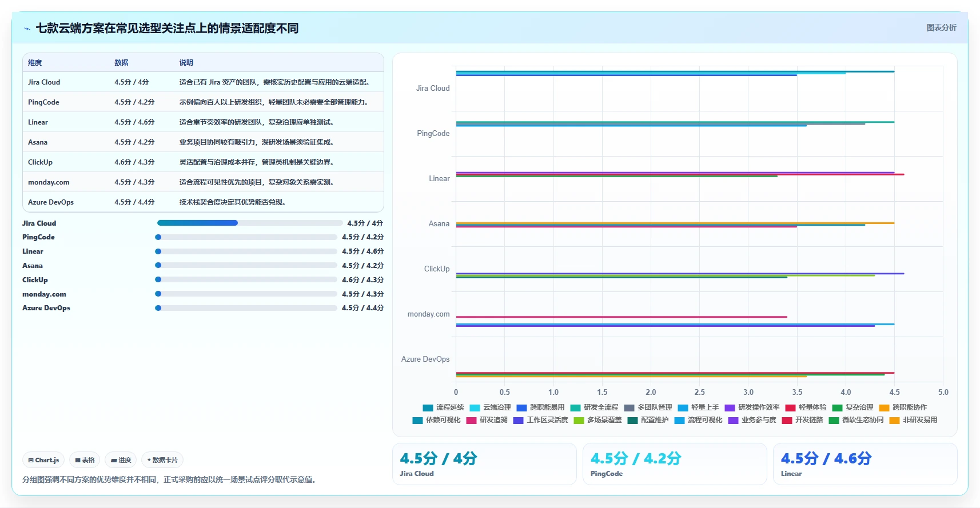Toggle the 云端治理 legend item
Image resolution: width=980 pixels, height=508 pixels.
tap(490, 407)
